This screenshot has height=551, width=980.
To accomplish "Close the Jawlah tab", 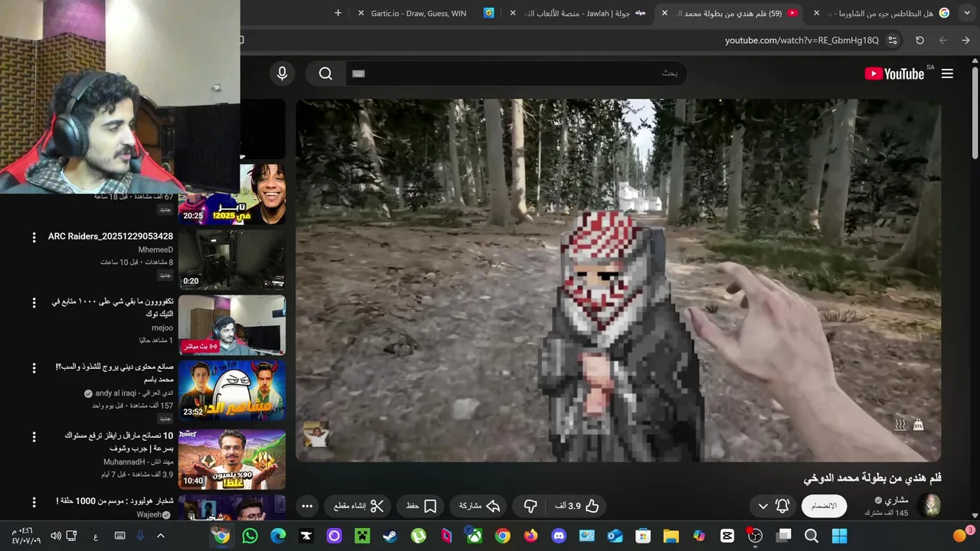I will [513, 13].
